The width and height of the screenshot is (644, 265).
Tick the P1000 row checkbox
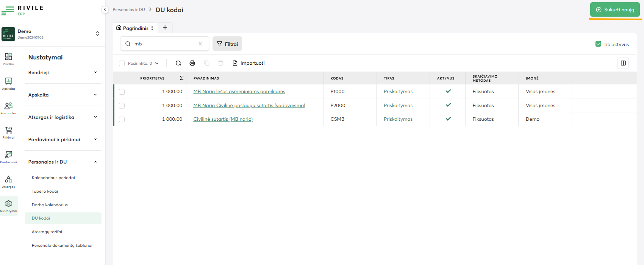[x=122, y=92]
